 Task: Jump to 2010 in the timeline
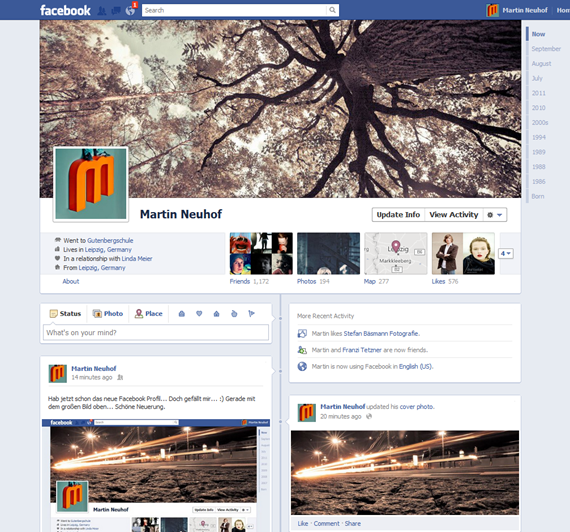pos(538,108)
